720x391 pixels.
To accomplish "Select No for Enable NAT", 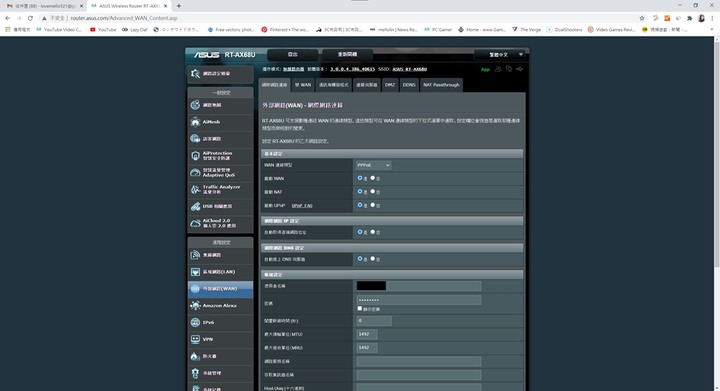I will coord(373,191).
